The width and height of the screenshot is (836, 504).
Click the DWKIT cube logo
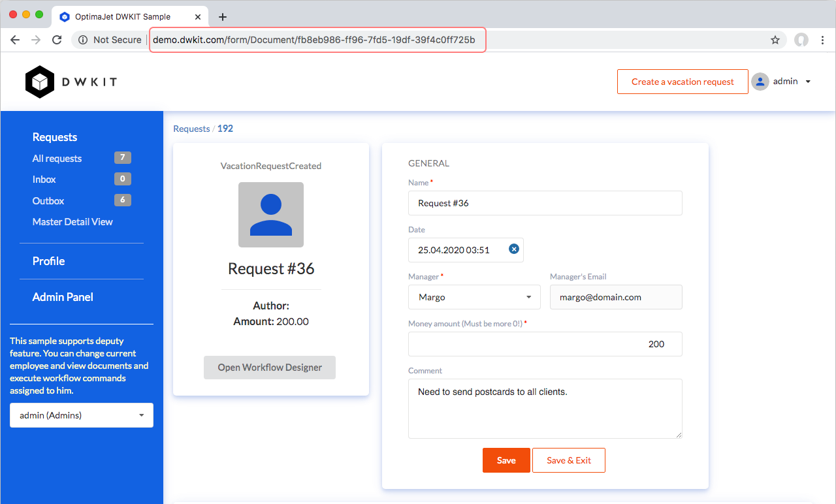tap(40, 82)
